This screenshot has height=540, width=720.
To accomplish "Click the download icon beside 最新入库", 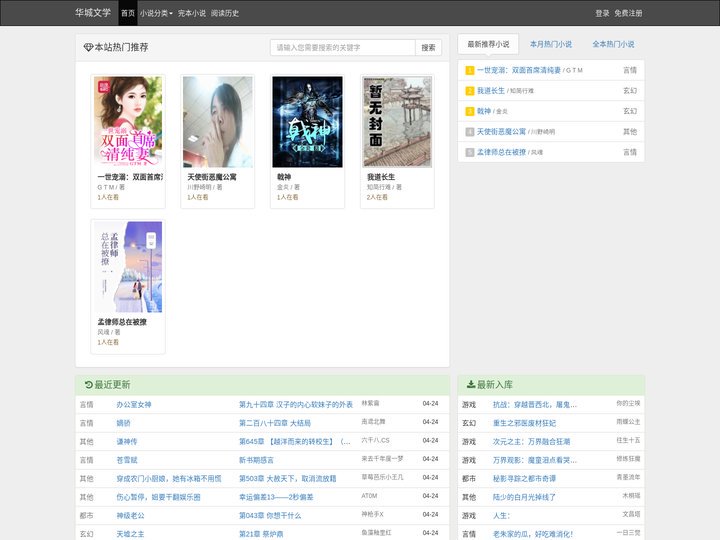I will pos(471,384).
